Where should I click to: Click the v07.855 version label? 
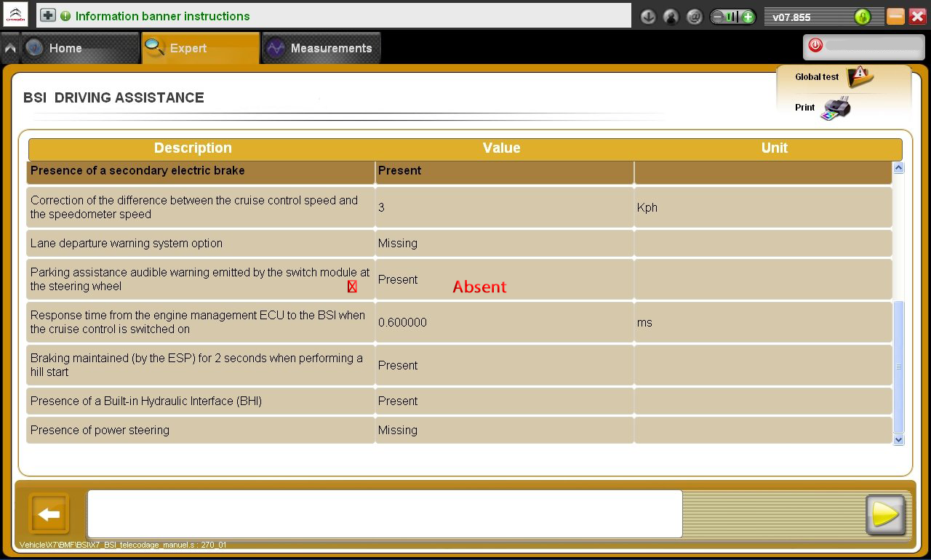[x=792, y=17]
